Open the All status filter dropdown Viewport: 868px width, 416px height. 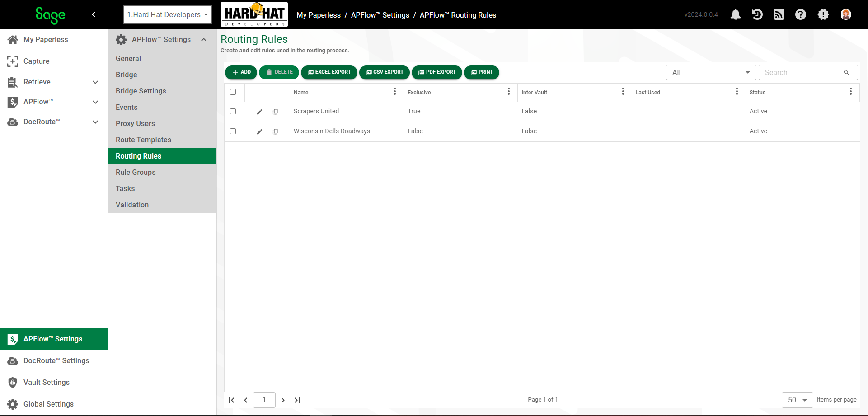tap(711, 72)
